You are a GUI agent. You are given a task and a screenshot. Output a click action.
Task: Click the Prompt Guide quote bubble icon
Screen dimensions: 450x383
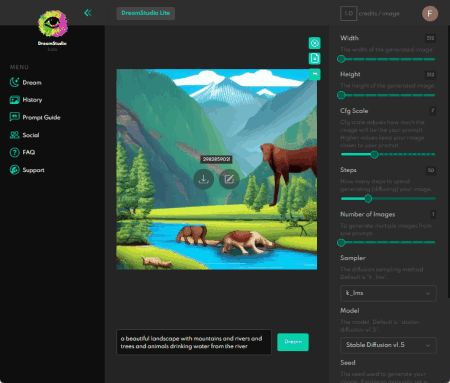pos(14,117)
